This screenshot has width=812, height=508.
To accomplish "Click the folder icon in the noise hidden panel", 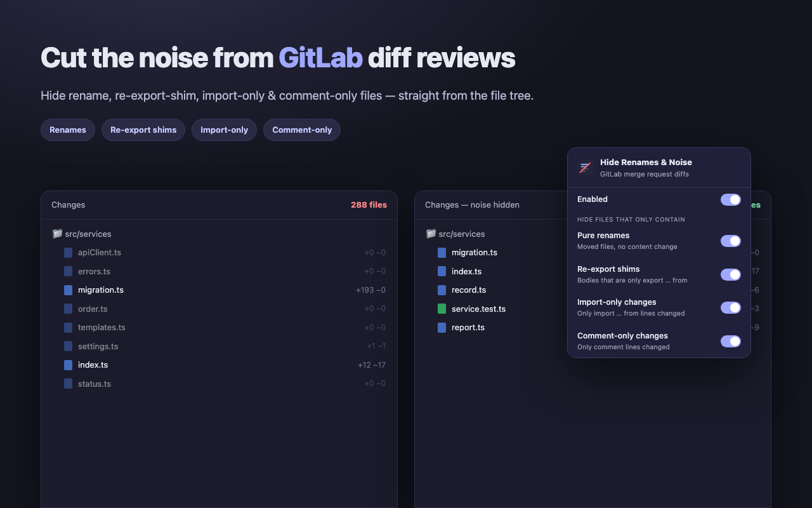I will click(431, 234).
